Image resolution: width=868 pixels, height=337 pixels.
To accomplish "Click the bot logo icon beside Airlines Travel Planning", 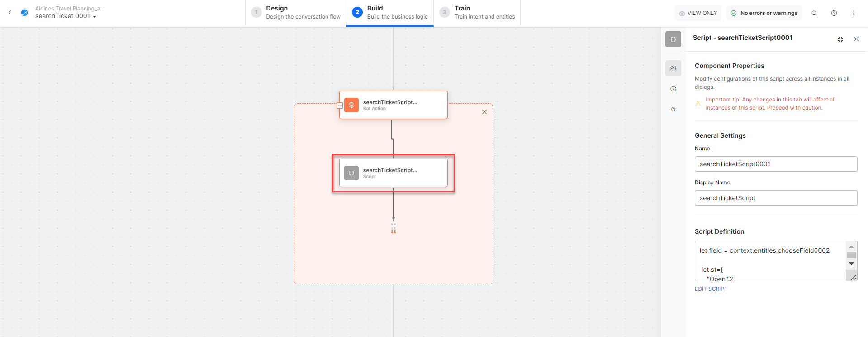I will pyautogui.click(x=24, y=13).
